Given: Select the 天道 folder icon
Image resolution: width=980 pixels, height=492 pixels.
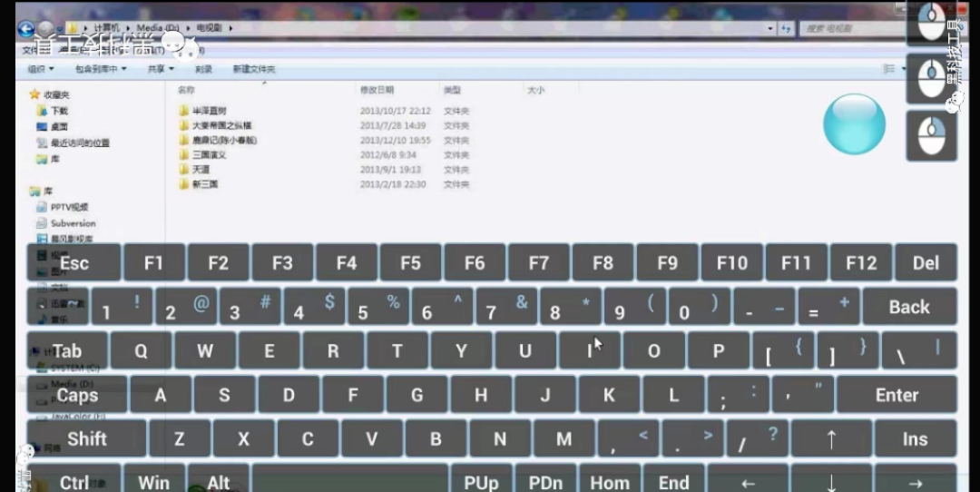Looking at the screenshot, I should (x=183, y=170).
